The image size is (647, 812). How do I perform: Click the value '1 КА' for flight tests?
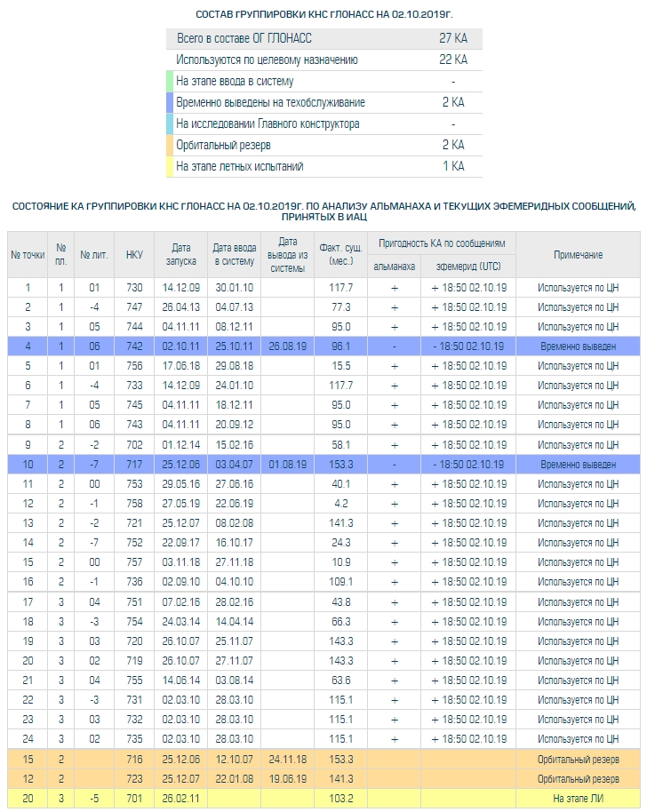[453, 166]
